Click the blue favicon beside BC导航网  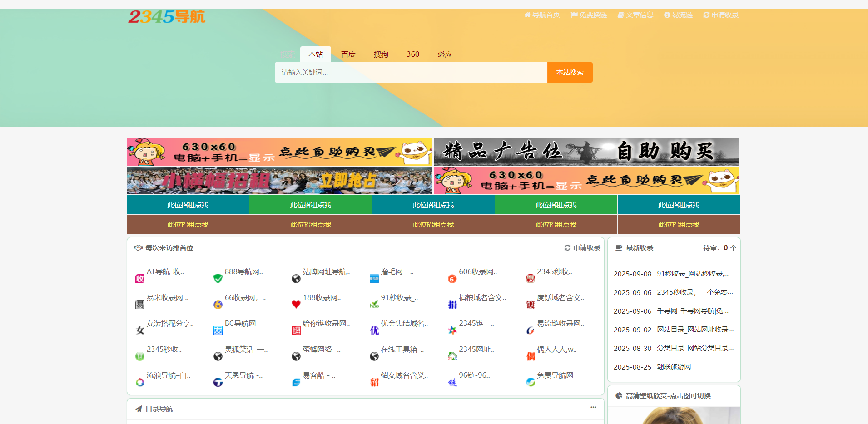[218, 330]
